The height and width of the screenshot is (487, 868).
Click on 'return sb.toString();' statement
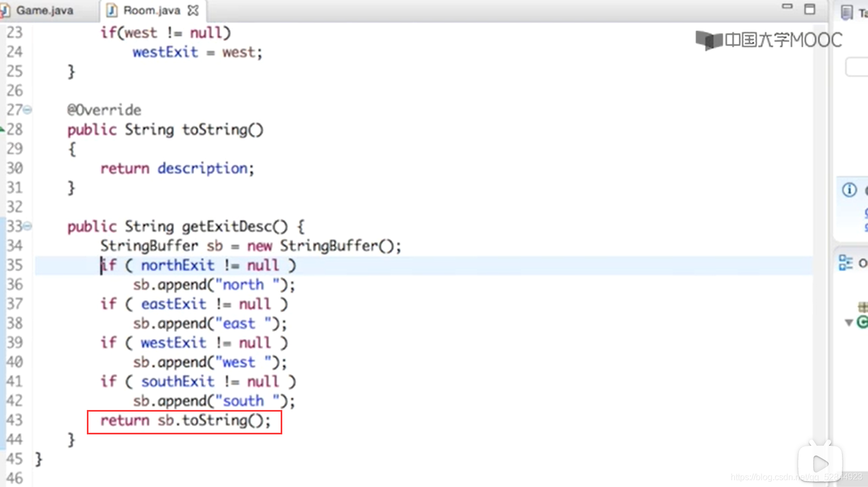click(185, 421)
